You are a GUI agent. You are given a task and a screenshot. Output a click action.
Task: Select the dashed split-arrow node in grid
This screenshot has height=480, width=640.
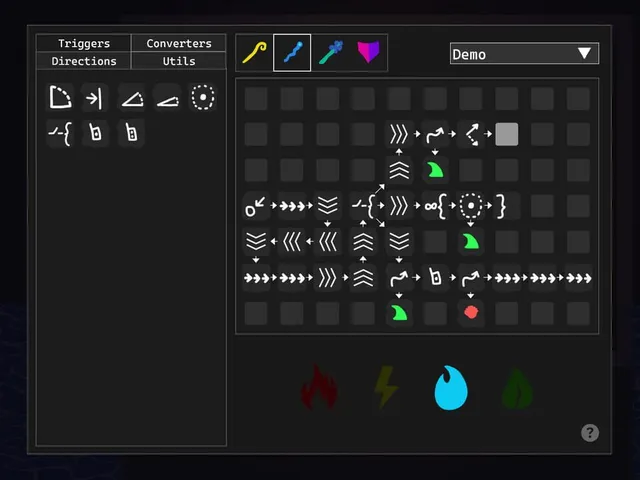(x=471, y=134)
